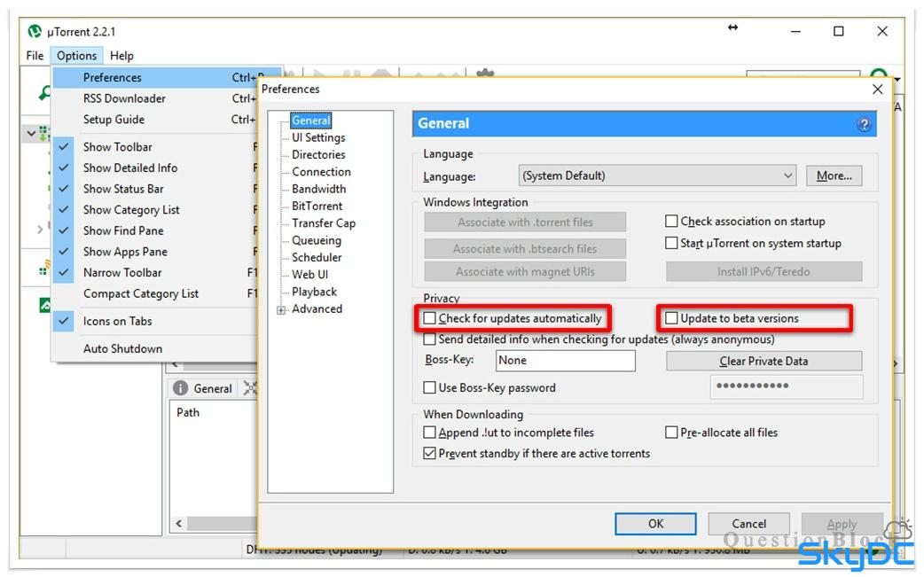Click Associate with .torrent files button
The width and height of the screenshot is (924, 577).
(525, 222)
